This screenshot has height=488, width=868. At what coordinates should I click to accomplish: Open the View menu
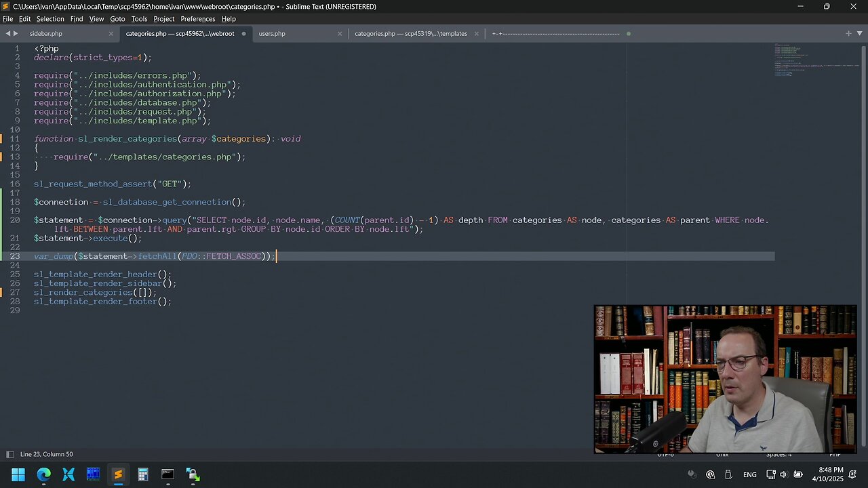97,19
